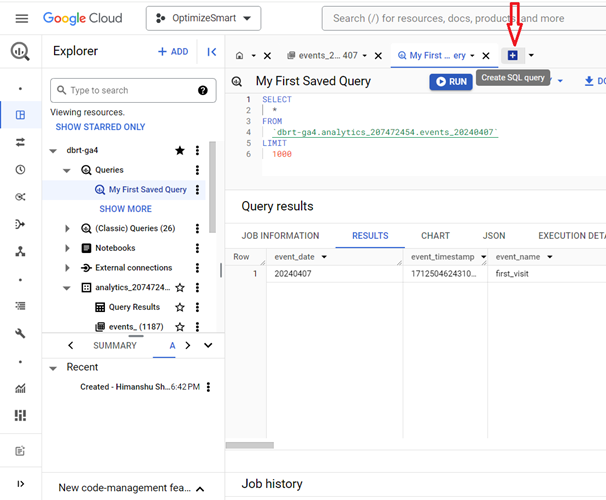Image resolution: width=606 pixels, height=500 pixels.
Task: Star the Query Results table
Action: point(180,307)
